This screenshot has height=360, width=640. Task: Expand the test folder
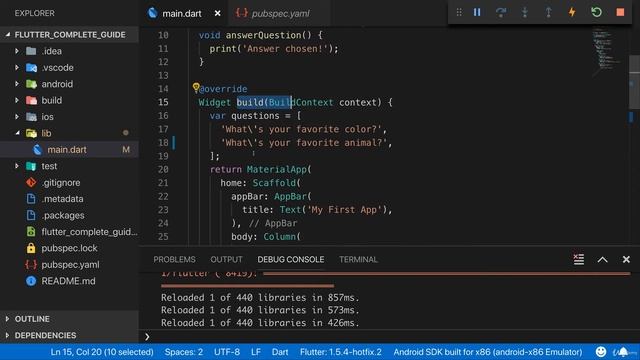17,166
